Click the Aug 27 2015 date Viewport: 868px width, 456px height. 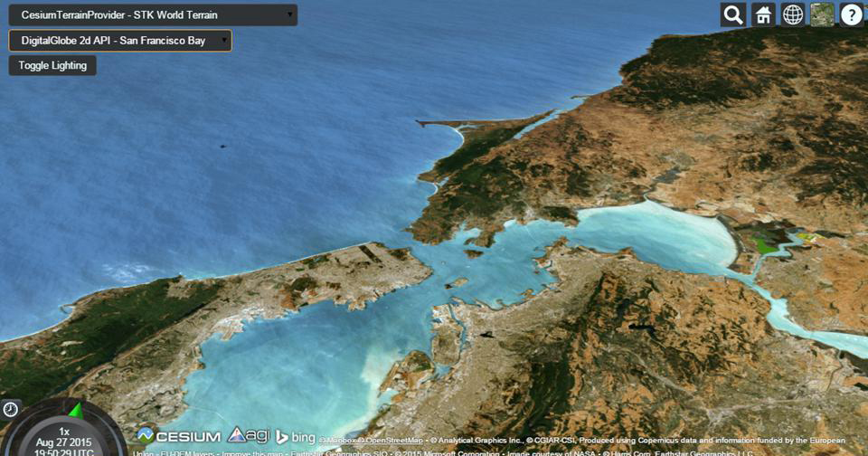point(63,442)
